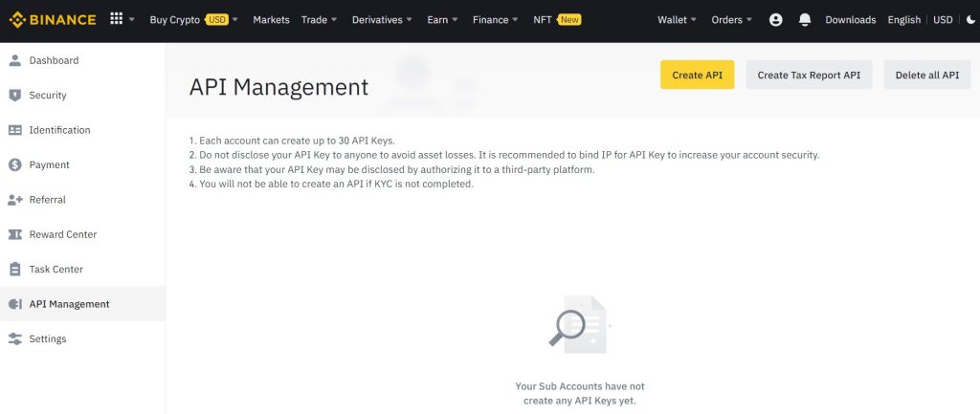Click the Settings sliders icon in sidebar

click(x=14, y=338)
